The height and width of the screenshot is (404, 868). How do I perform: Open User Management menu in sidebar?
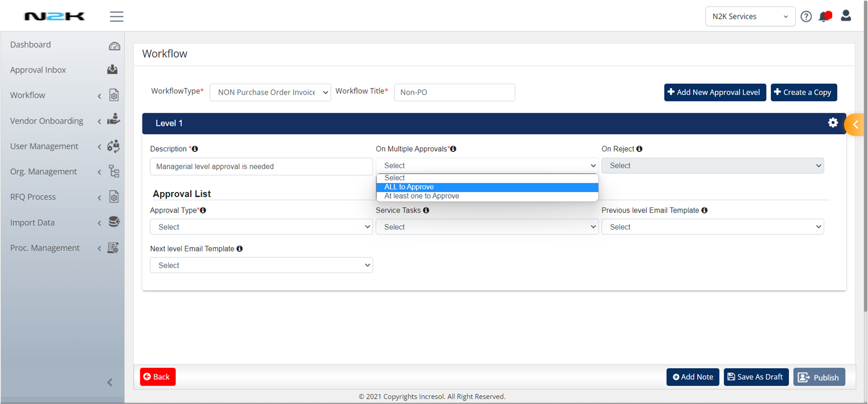click(44, 146)
